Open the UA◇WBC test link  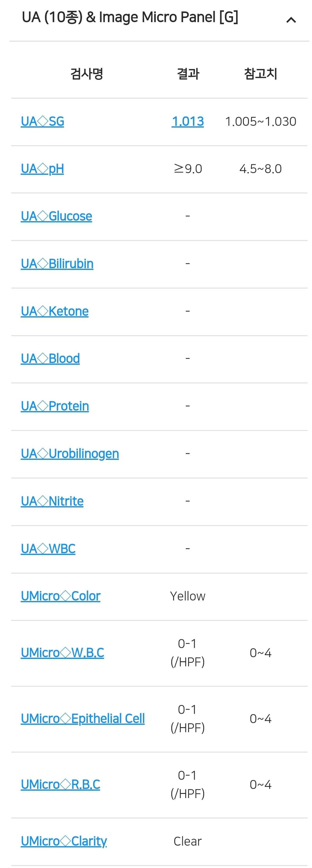click(48, 549)
